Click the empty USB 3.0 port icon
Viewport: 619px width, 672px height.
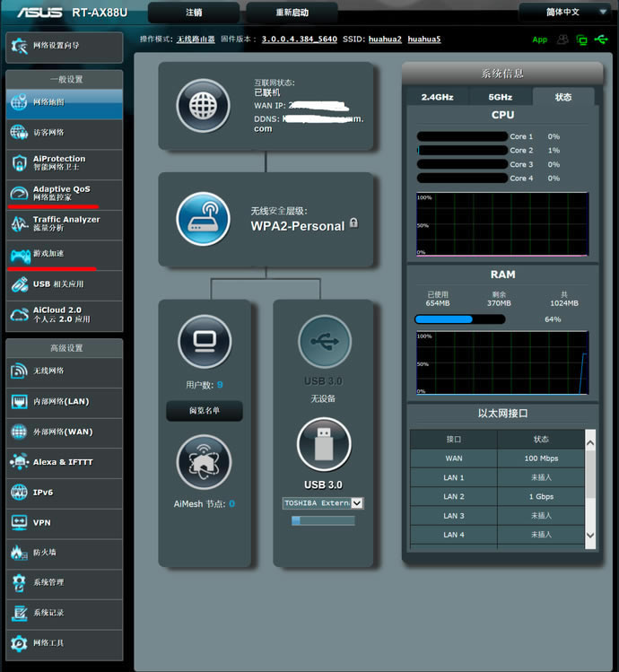[x=323, y=342]
